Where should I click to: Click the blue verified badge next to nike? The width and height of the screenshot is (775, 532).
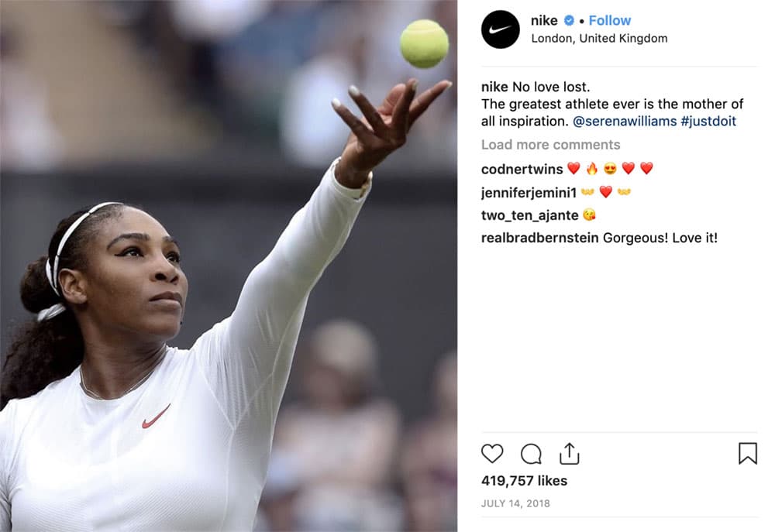569,20
